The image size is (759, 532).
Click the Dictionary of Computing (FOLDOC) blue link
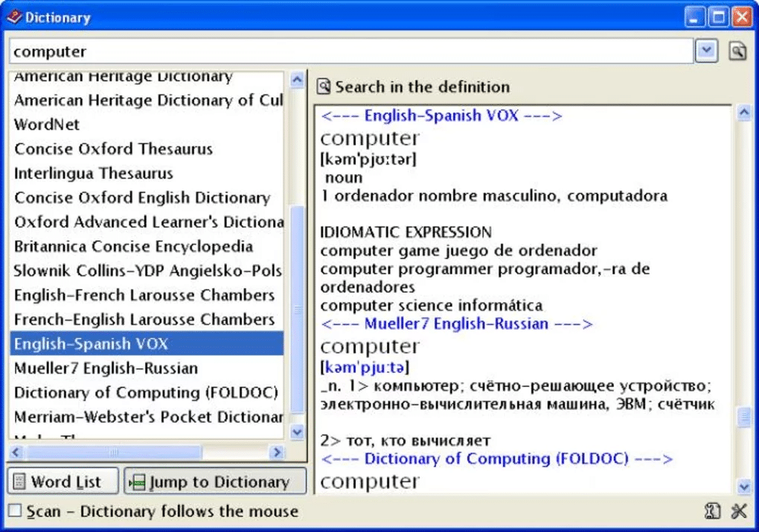495,458
